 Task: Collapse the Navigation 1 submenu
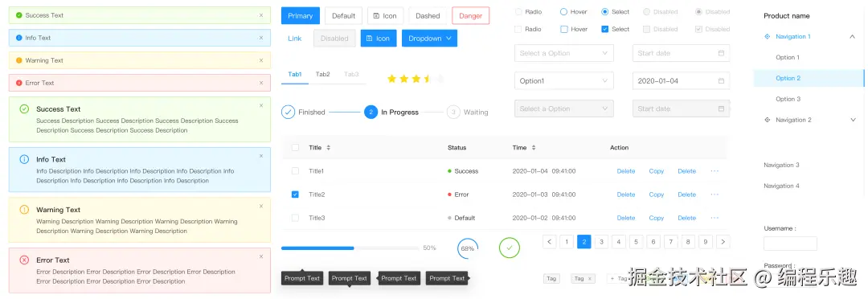click(853, 36)
